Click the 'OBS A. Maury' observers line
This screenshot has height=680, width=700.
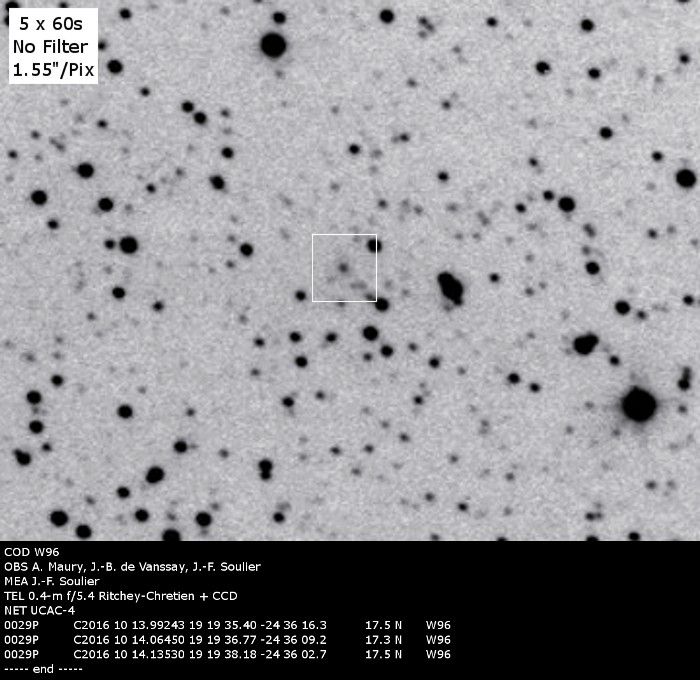pyautogui.click(x=132, y=567)
